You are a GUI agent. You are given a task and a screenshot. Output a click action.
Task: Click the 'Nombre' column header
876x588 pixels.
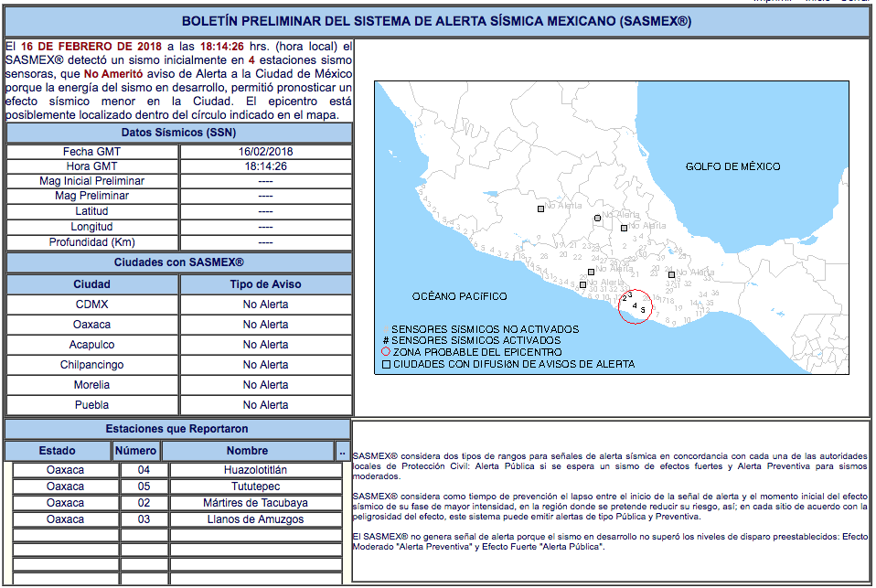[247, 451]
